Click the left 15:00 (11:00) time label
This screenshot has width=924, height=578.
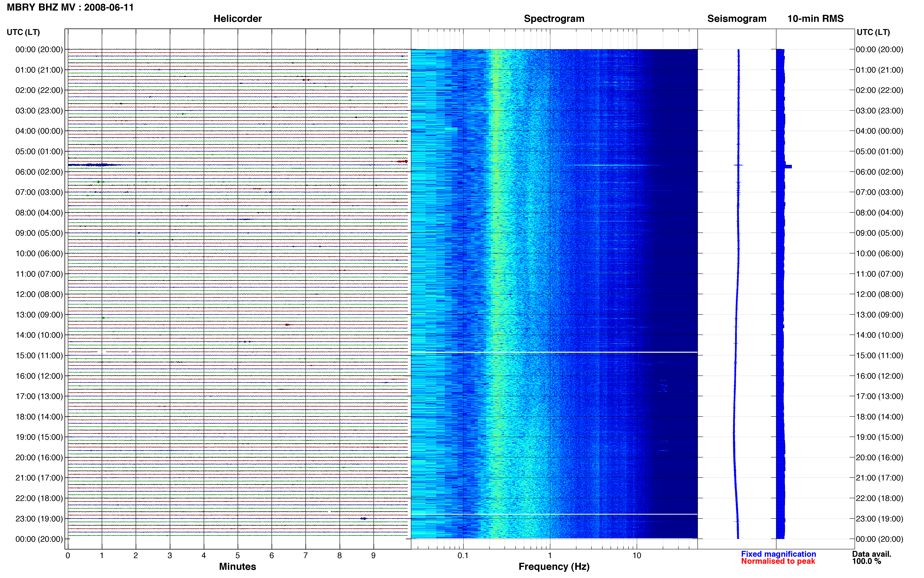39,355
